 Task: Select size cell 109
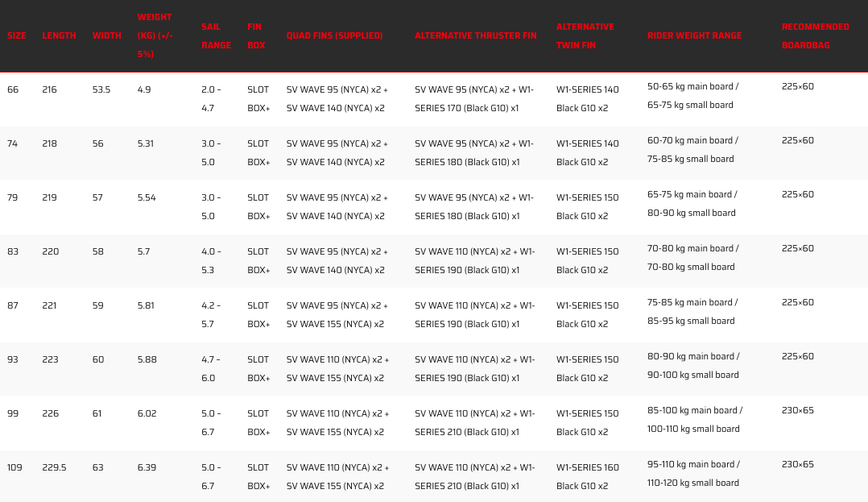pyautogui.click(x=15, y=467)
